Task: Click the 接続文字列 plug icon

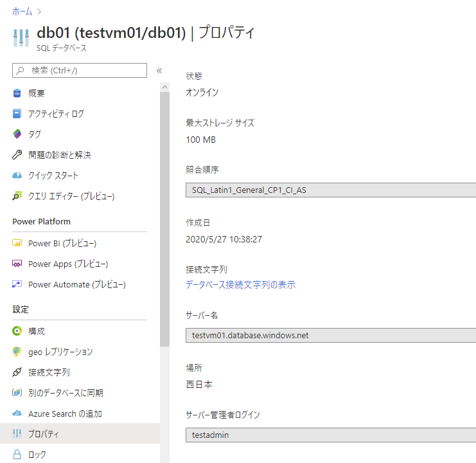Action: coord(17,372)
